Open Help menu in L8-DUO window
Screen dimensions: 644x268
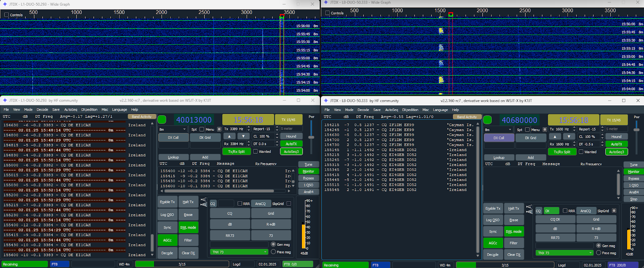455,110
